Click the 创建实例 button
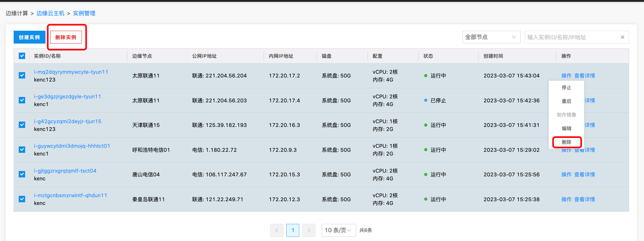 [29, 37]
